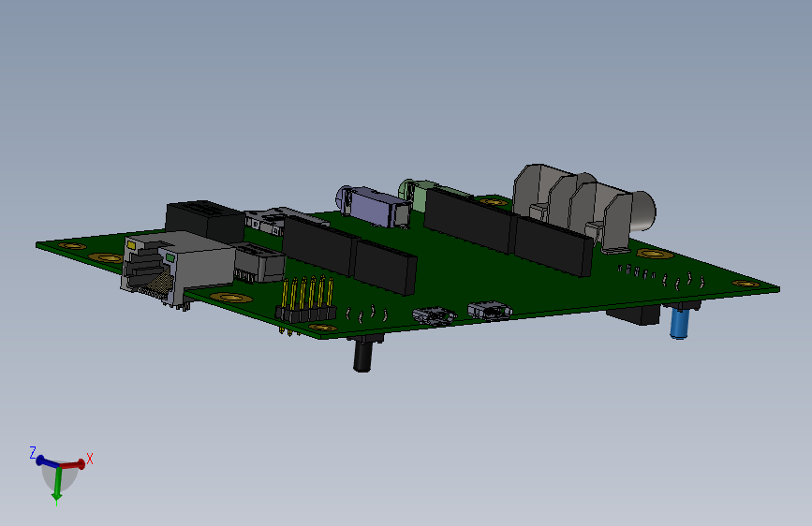Pick the gold six-pin header
The image size is (812, 526).
point(305,300)
